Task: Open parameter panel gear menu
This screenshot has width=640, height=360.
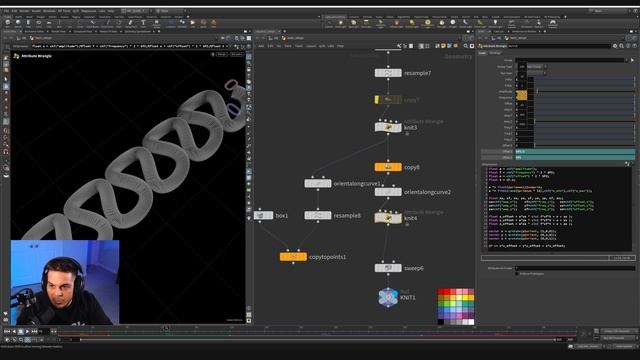Action: 615,46
